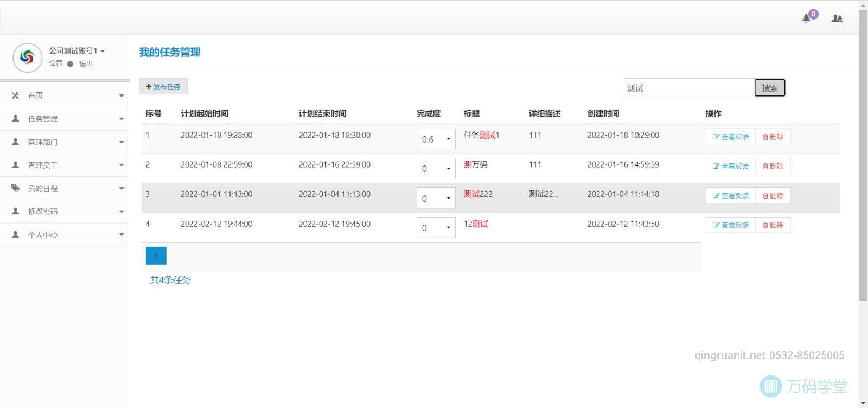Open the 我的日程 sidebar menu
Viewport: 868px width, 408px height.
pyautogui.click(x=65, y=188)
